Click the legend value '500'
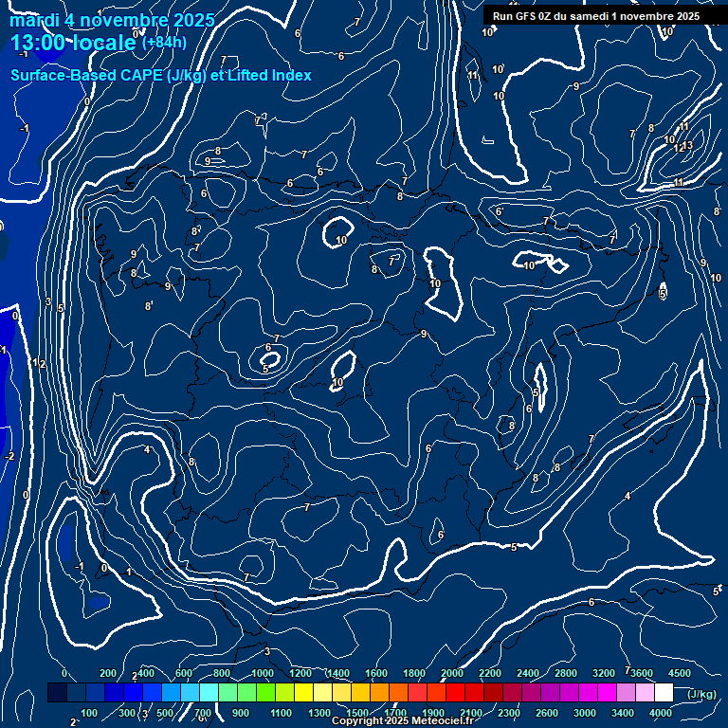The image size is (728, 728). (x=165, y=713)
